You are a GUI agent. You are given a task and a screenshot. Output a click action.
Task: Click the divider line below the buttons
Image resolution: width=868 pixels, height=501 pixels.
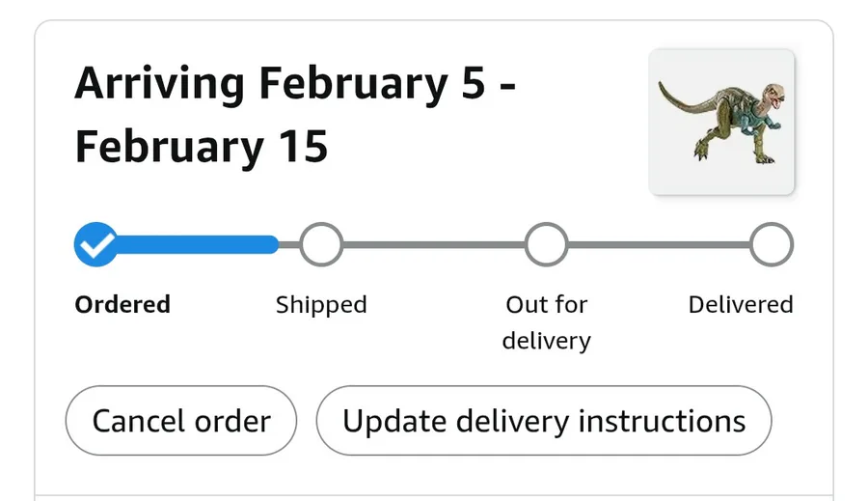click(434, 496)
